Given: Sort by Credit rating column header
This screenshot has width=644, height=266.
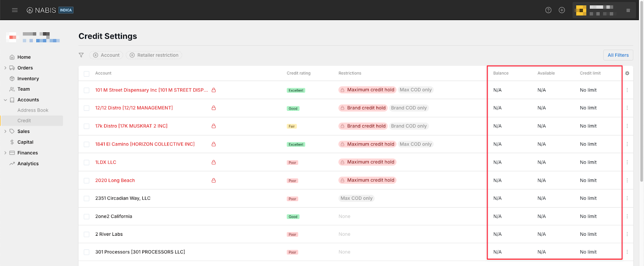Looking at the screenshot, I should 298,73.
